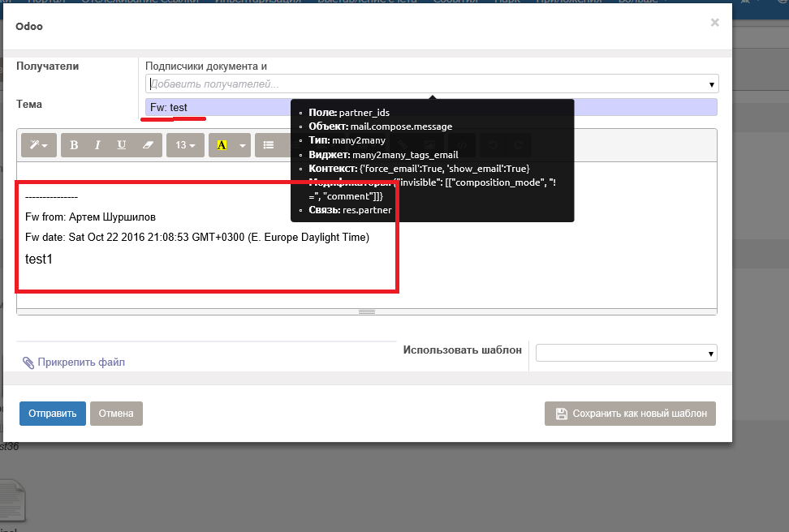Click tooltip line 'Объект: mail.compose.message'
Image resolution: width=789 pixels, height=532 pixels.
381,127
